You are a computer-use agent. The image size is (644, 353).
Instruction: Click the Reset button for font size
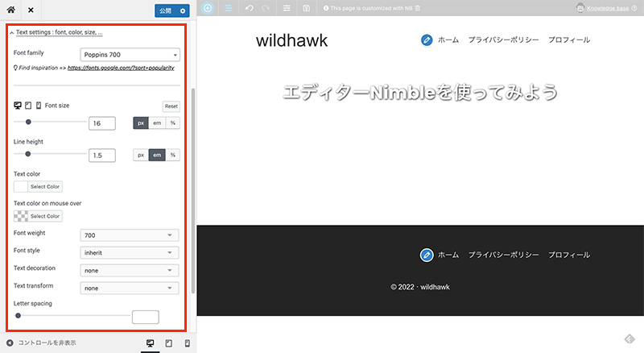click(x=171, y=106)
